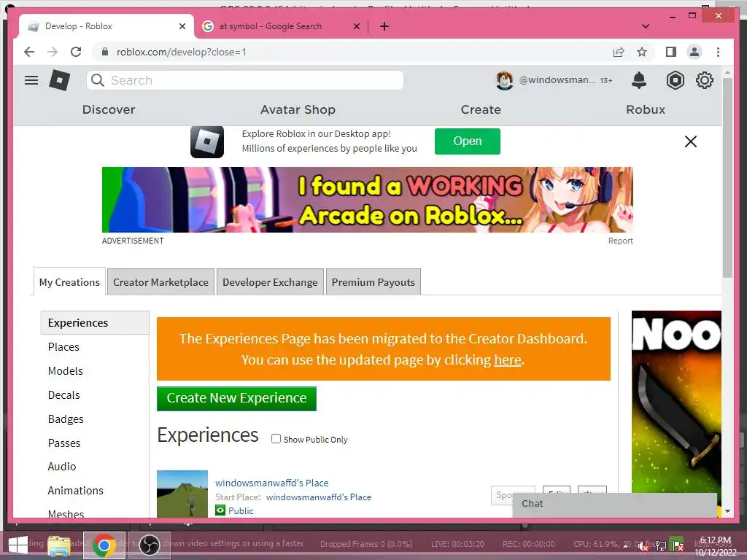Open the settings gear icon
This screenshot has width=747, height=560.
pyautogui.click(x=704, y=80)
